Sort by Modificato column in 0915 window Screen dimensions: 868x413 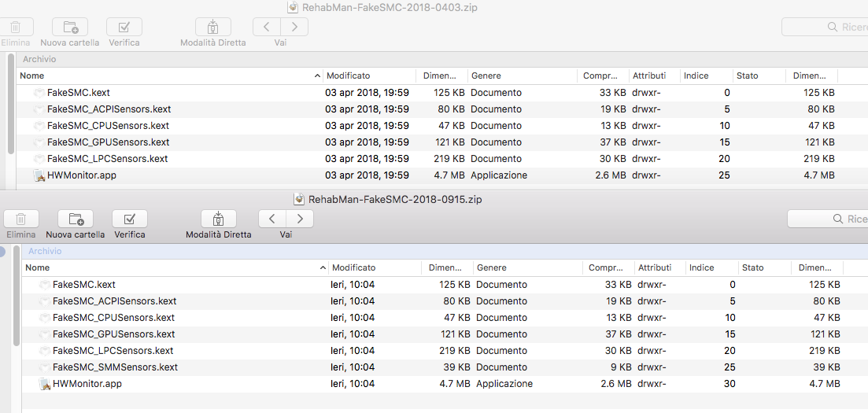[375, 267]
